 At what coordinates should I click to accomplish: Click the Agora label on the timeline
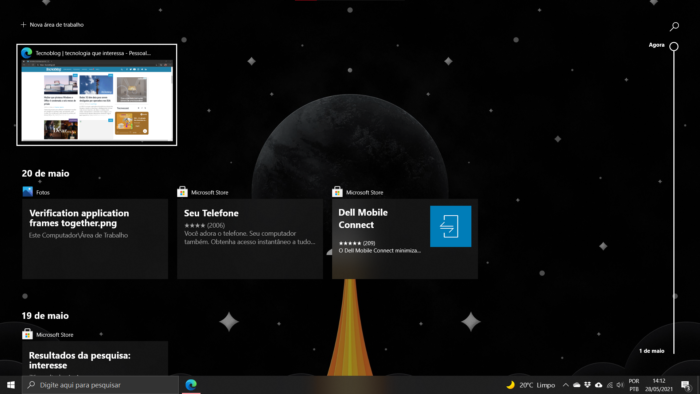[656, 45]
